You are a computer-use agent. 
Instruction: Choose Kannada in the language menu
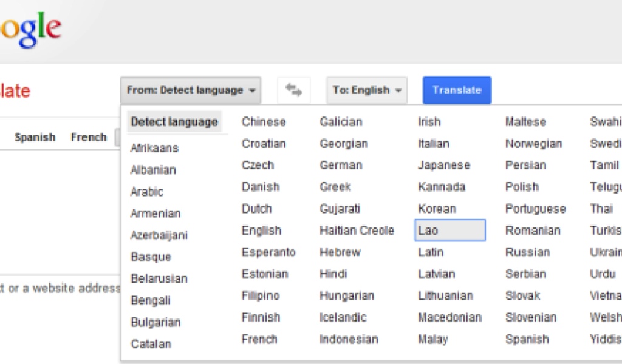click(442, 187)
